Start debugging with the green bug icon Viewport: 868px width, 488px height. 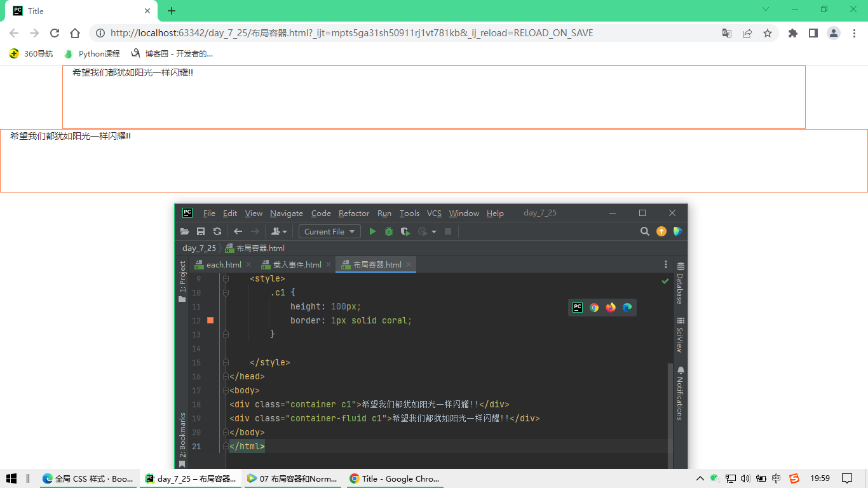coord(389,232)
